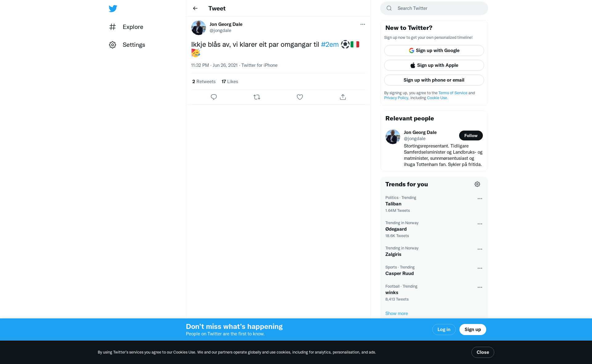592x364 pixels.
Task: Open Jon Georg Dale's avatar on tweet
Action: [x=199, y=28]
